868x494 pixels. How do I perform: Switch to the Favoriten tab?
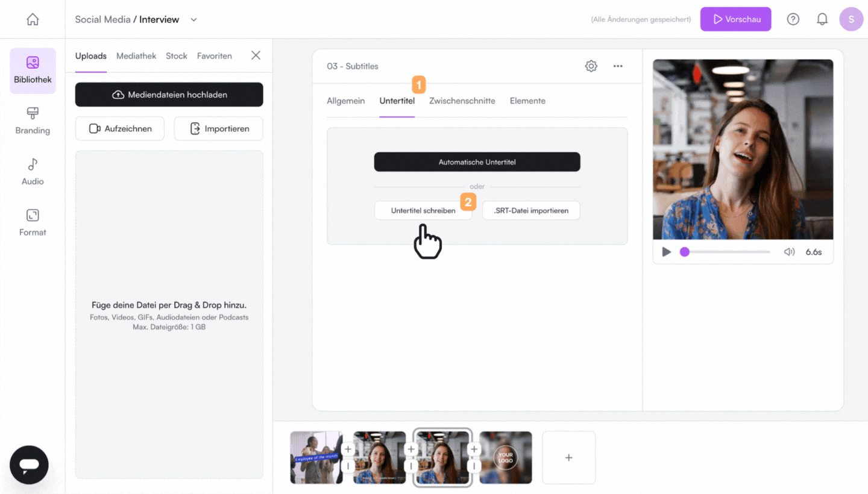(x=215, y=56)
